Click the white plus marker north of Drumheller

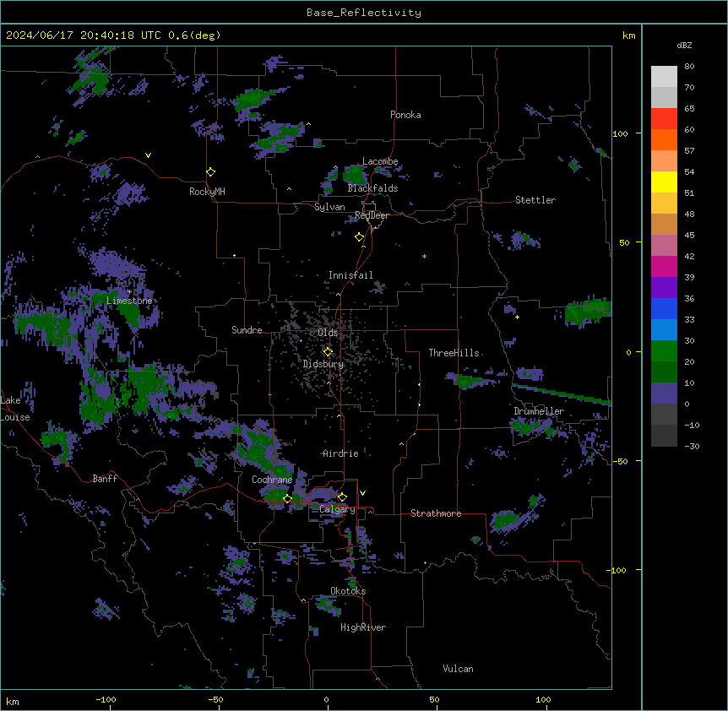517,317
